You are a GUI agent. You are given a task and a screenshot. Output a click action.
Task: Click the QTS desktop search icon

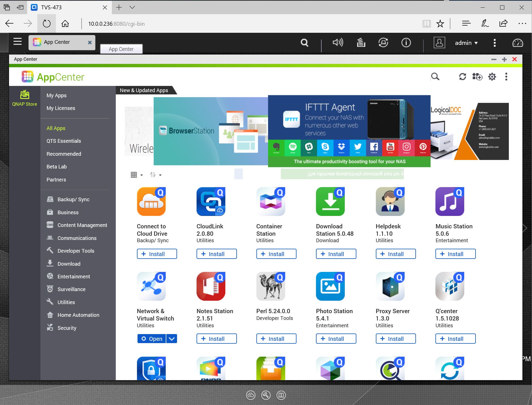tap(304, 43)
